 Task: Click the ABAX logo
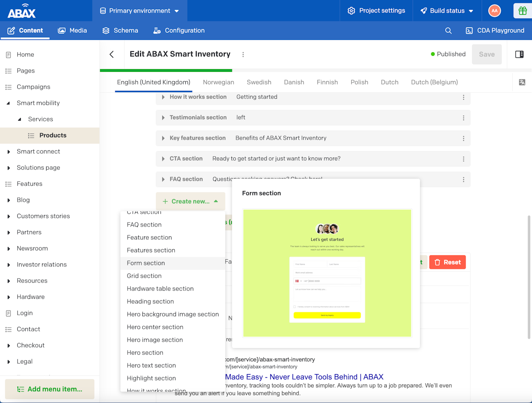(x=21, y=11)
